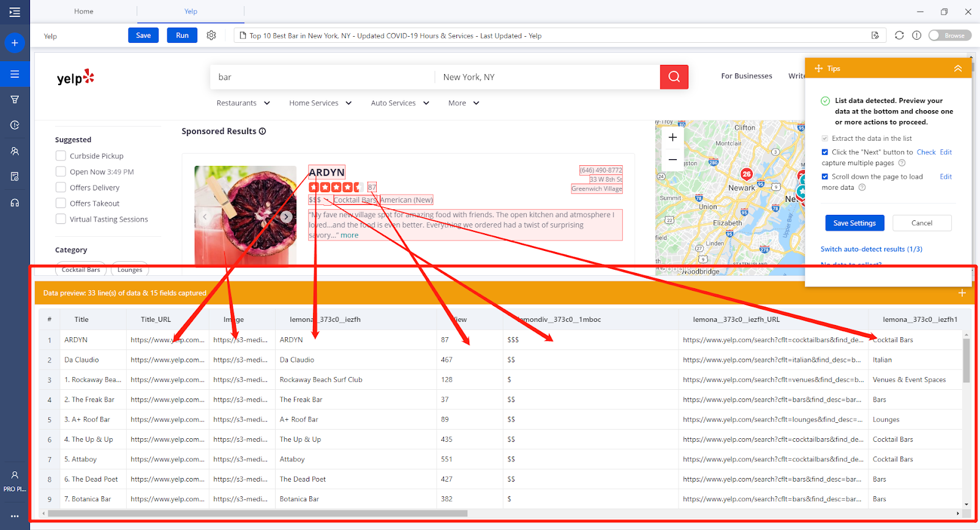Image resolution: width=980 pixels, height=530 pixels.
Task: Click the For Businesses link
Action: pos(747,76)
